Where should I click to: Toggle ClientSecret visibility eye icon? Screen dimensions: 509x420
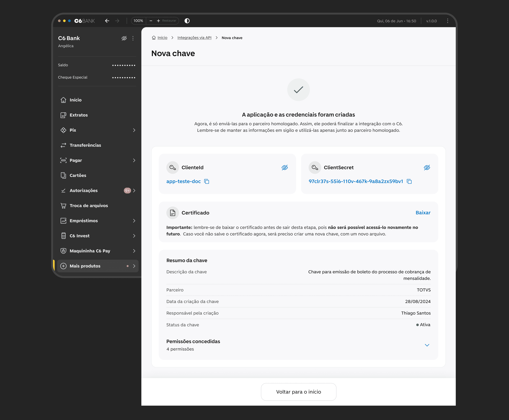[x=427, y=167]
